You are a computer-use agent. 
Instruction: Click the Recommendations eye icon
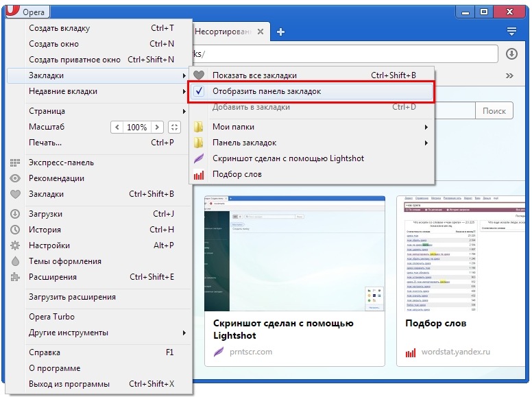point(15,178)
